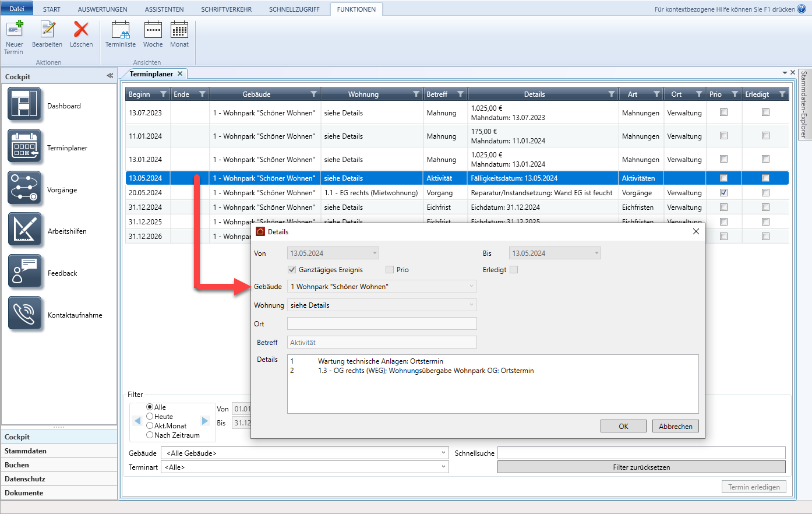Viewport: 812px width, 514px height.
Task: Switch to Monat calendar view
Action: click(x=179, y=30)
